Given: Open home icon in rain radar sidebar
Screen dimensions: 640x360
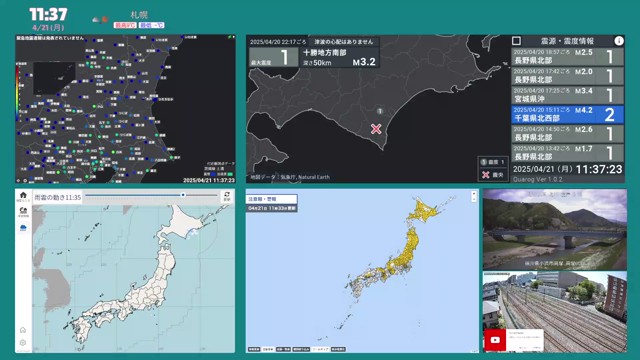Looking at the screenshot, I should 23,197.
